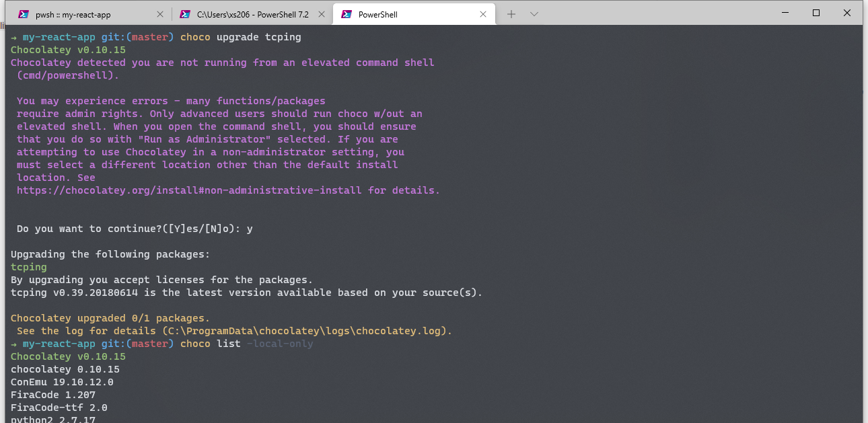
Task: Click PowerShell icon on C:\Users\xs206 tab
Action: click(x=185, y=14)
